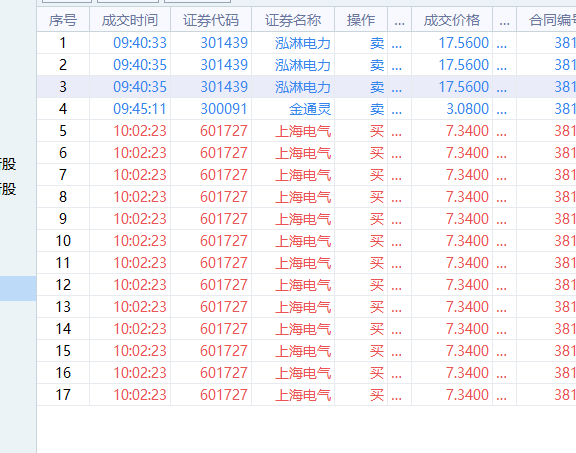Click price 17.5600 in row 1

coord(464,43)
